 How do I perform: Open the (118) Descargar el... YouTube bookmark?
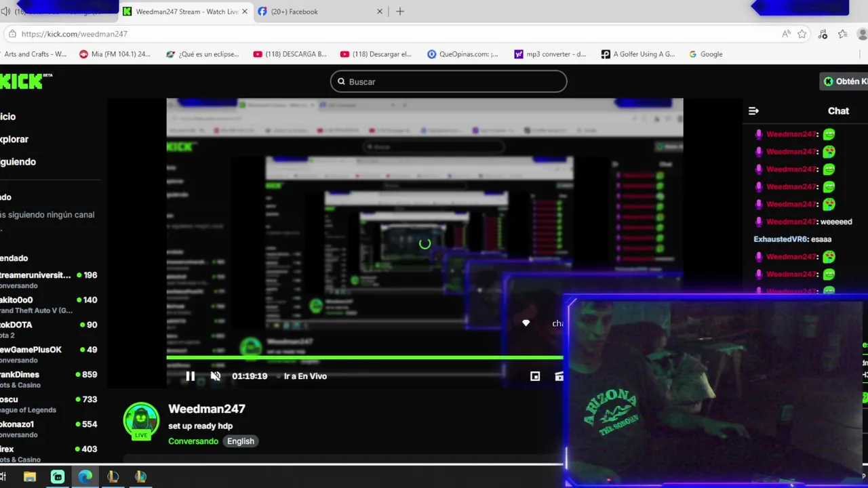tap(376, 54)
